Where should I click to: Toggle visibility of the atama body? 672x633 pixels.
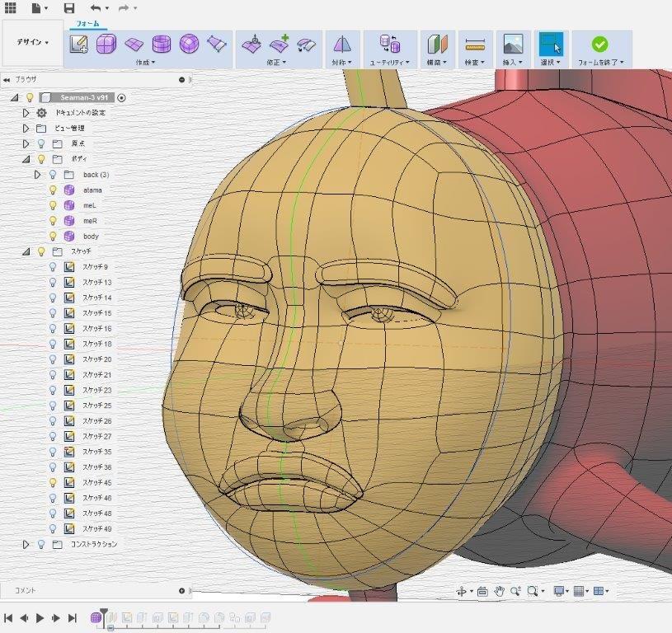[x=53, y=190]
